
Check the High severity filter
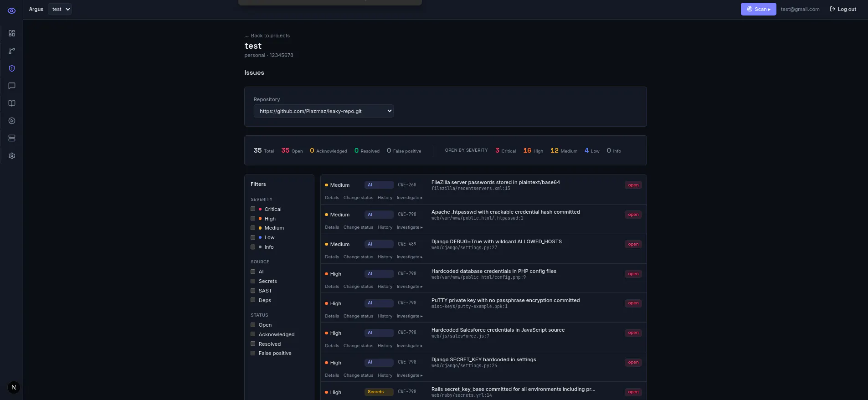253,218
